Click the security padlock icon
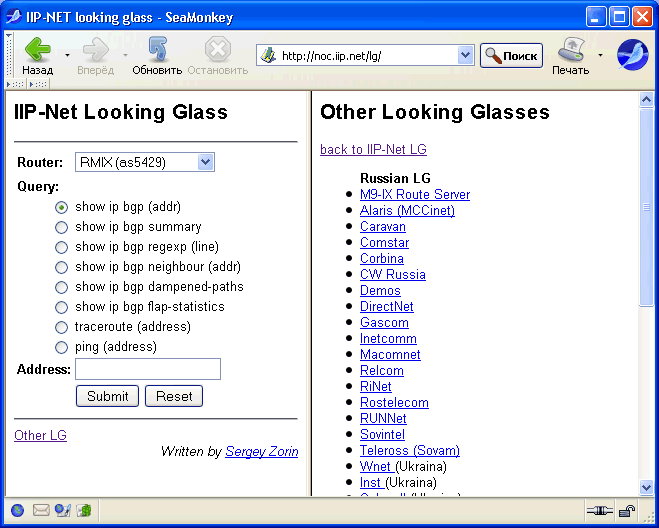 click(627, 511)
